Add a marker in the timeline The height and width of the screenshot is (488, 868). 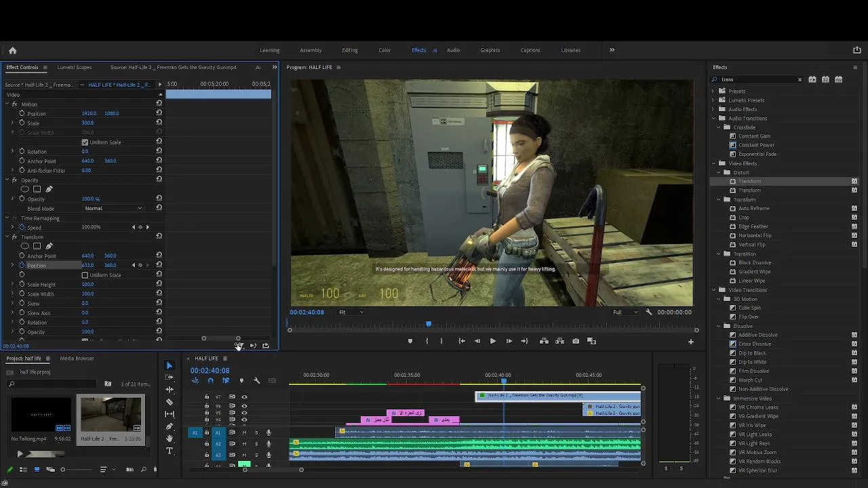(x=241, y=381)
